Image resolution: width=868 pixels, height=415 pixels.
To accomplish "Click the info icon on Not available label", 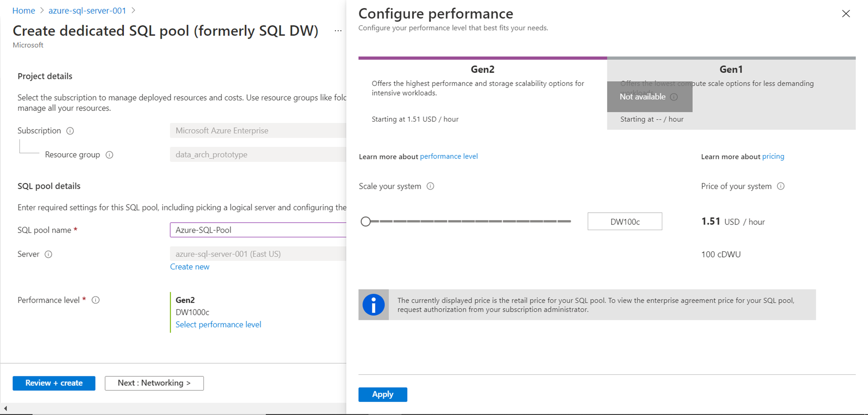I will tap(674, 97).
